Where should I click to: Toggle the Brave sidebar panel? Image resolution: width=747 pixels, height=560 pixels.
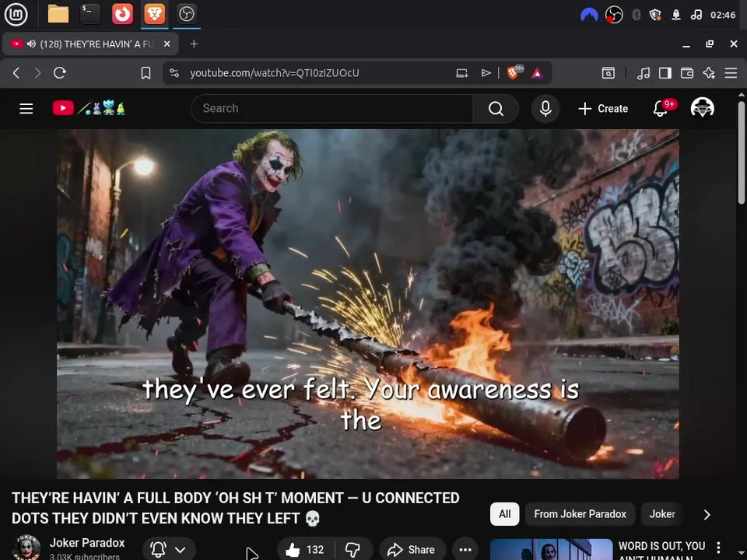[x=665, y=73]
